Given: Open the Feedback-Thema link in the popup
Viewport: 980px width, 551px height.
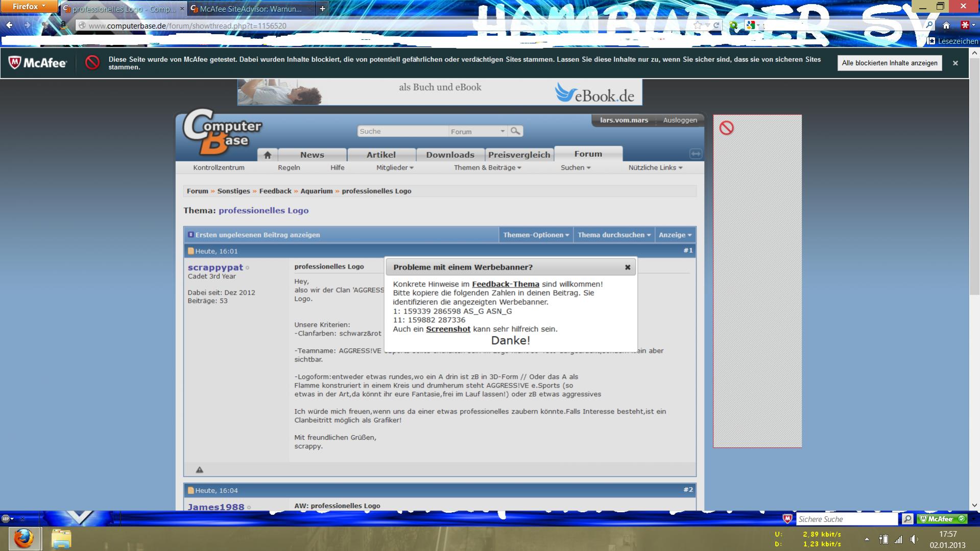Looking at the screenshot, I should tap(506, 284).
